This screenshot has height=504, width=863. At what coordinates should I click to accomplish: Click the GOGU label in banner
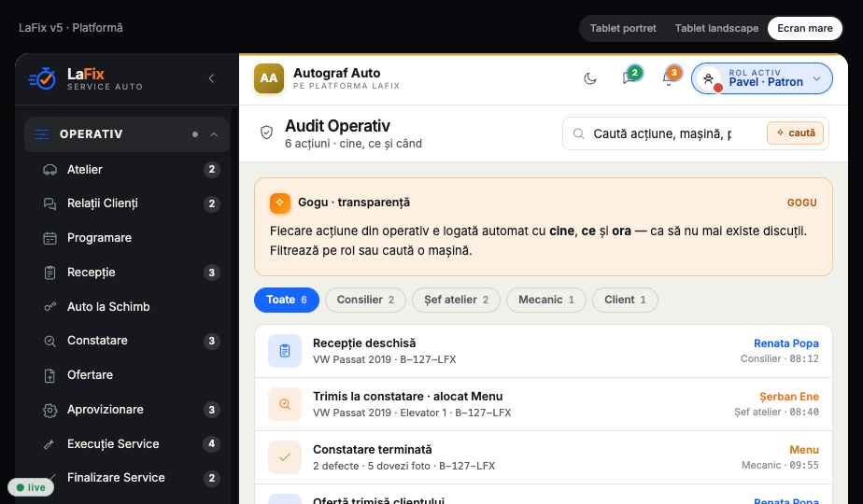pyautogui.click(x=802, y=203)
